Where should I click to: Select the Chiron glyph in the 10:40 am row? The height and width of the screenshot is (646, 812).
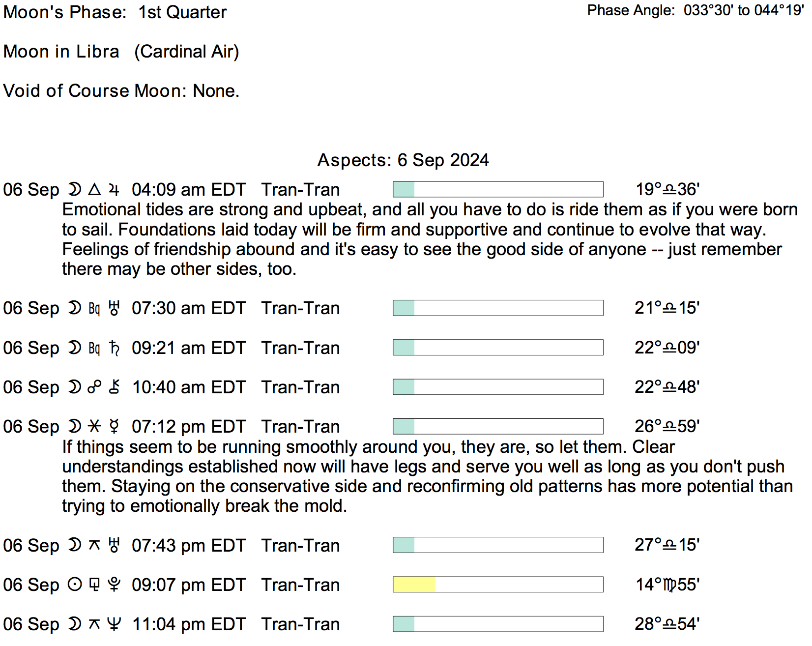pos(114,387)
